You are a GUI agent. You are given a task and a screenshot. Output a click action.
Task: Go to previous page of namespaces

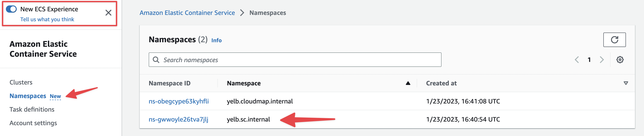tap(577, 60)
